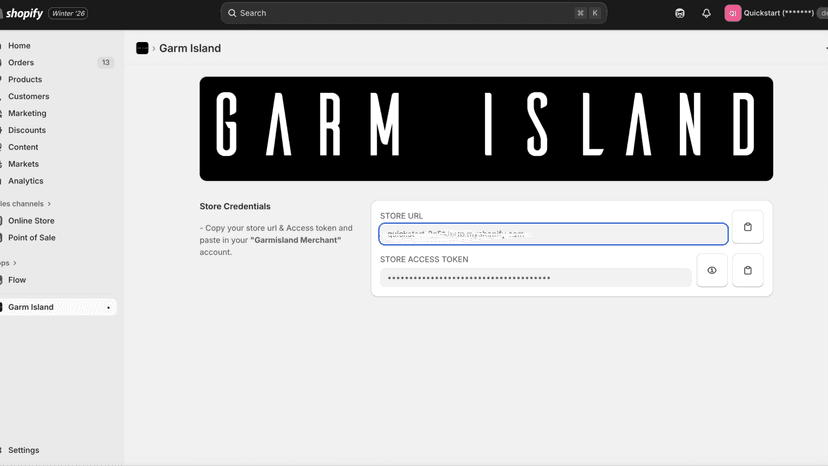Open Customers section

pyautogui.click(x=29, y=96)
